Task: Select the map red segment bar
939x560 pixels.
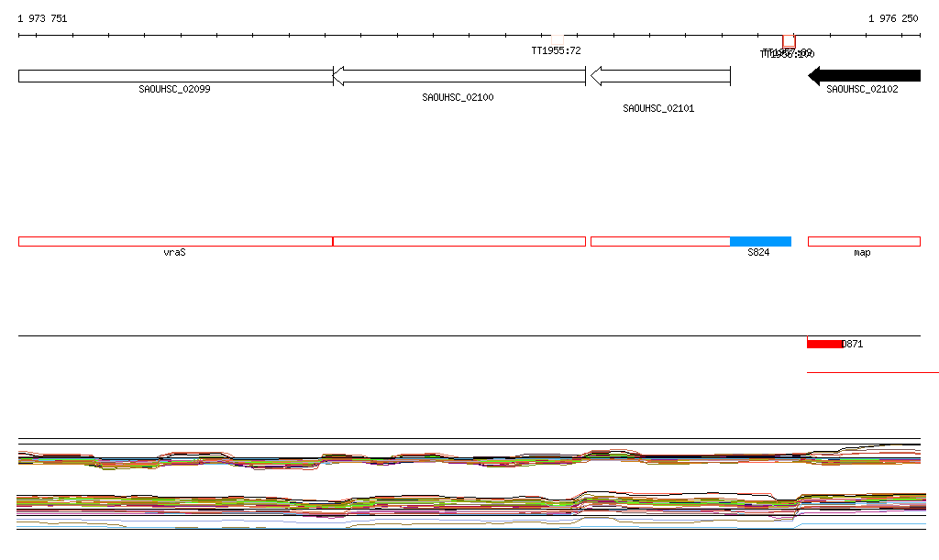Action: pos(864,242)
